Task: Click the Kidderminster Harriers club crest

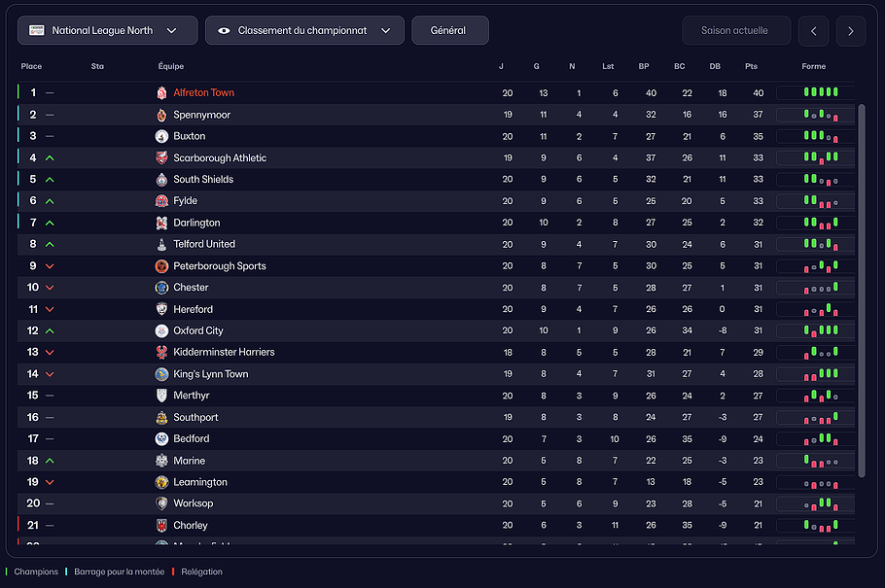Action: 160,352
